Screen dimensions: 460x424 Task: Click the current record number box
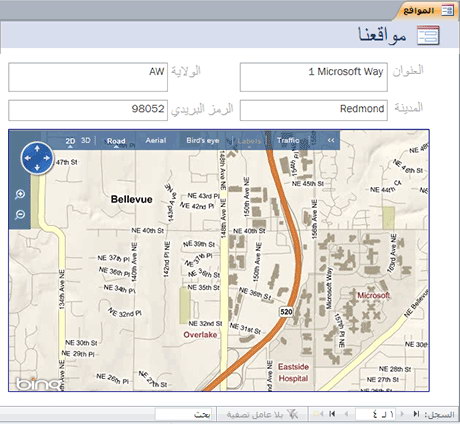tap(376, 414)
